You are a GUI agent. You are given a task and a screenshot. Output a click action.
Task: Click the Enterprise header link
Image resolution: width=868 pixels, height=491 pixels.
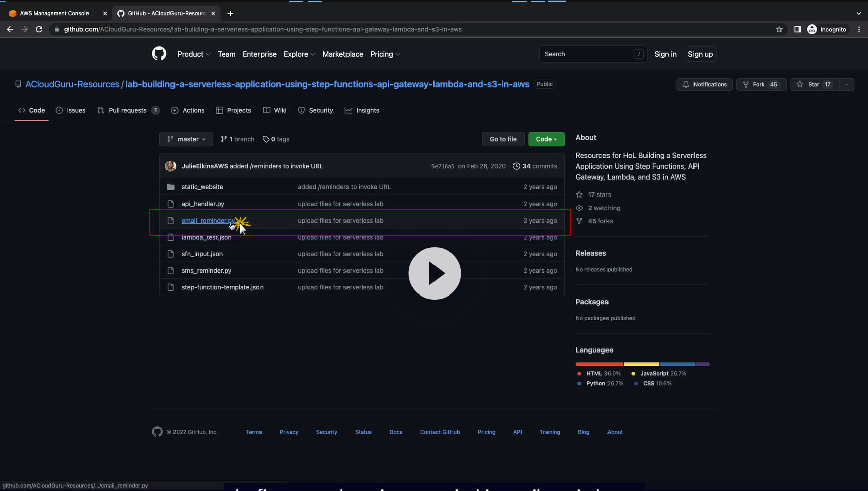tap(259, 54)
